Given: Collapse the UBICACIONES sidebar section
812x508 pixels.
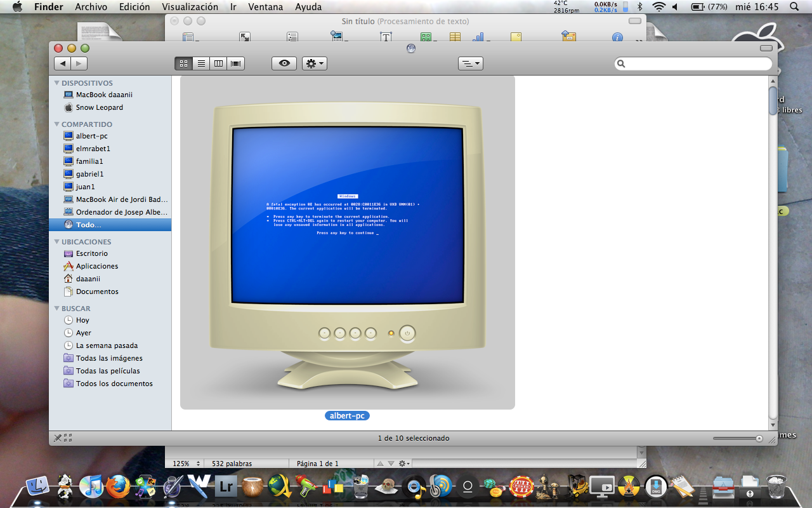Looking at the screenshot, I should click(x=57, y=242).
